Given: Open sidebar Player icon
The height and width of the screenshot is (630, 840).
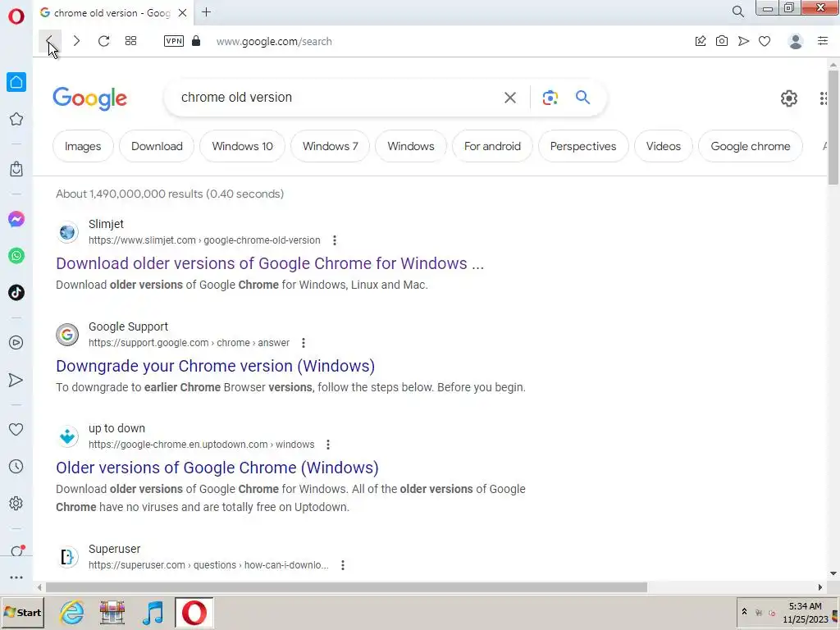Looking at the screenshot, I should click(16, 342).
